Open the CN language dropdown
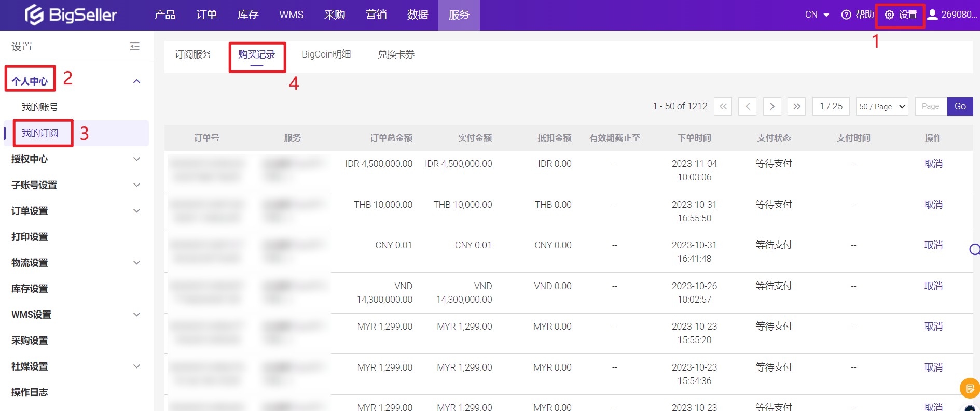 coord(817,15)
